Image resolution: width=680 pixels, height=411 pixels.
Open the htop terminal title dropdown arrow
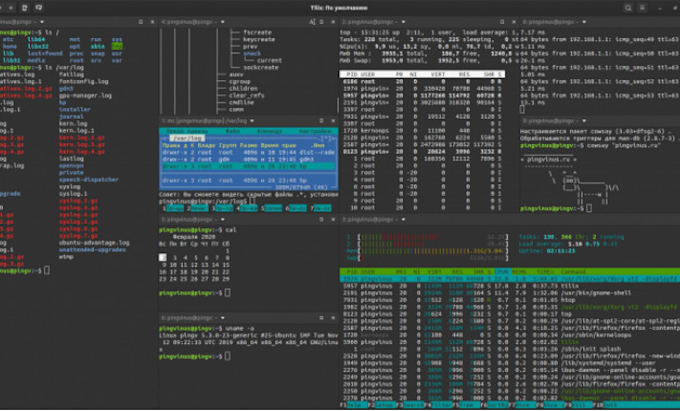click(x=403, y=220)
